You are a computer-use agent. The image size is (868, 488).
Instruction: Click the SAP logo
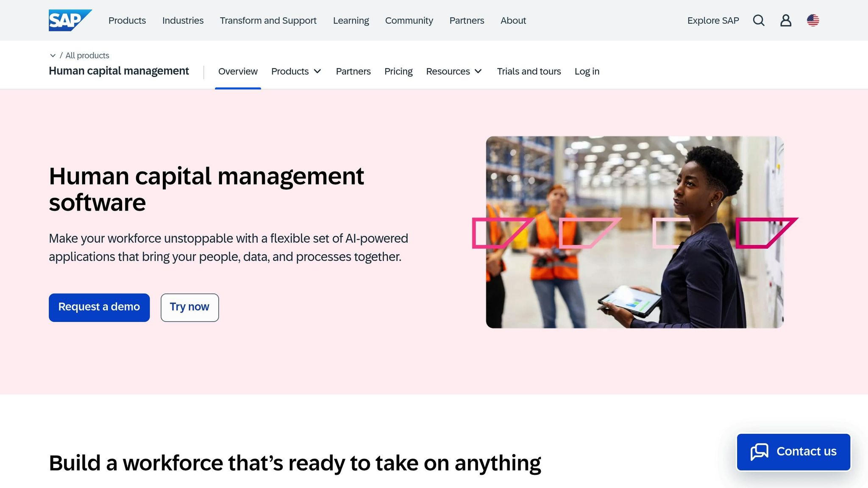click(x=70, y=19)
